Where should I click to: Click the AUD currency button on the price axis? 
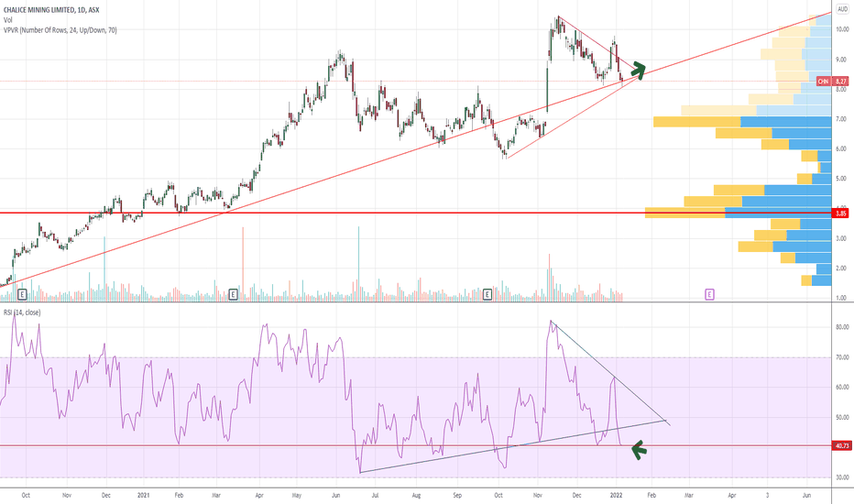[842, 9]
